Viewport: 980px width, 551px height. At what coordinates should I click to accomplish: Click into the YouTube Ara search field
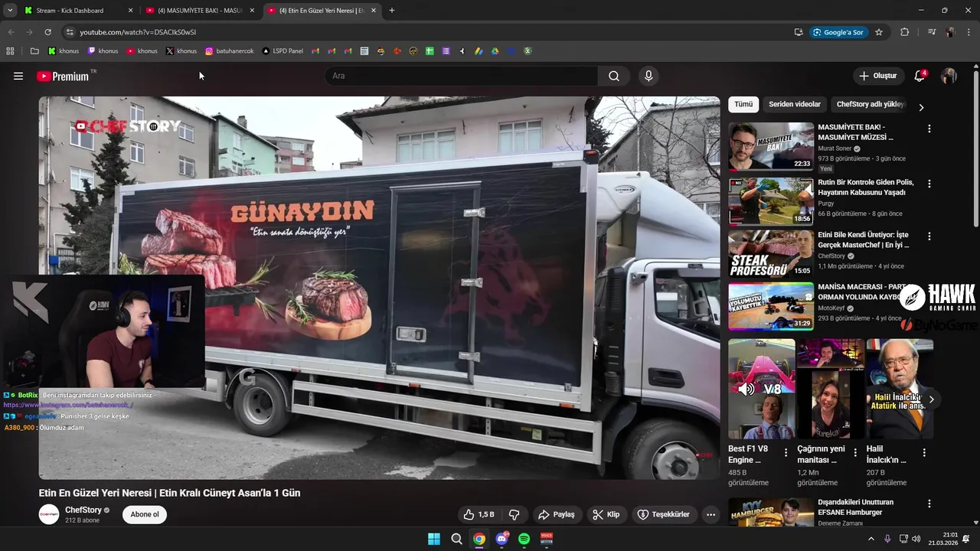(462, 76)
